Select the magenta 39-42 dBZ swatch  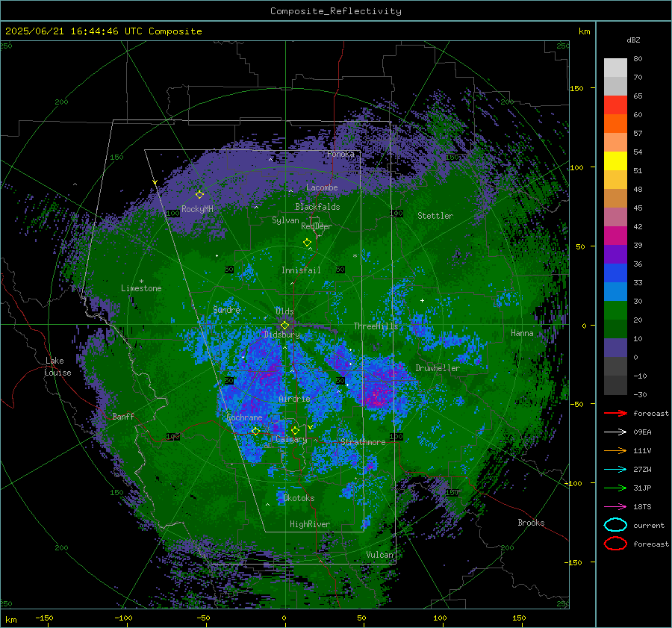coord(615,235)
